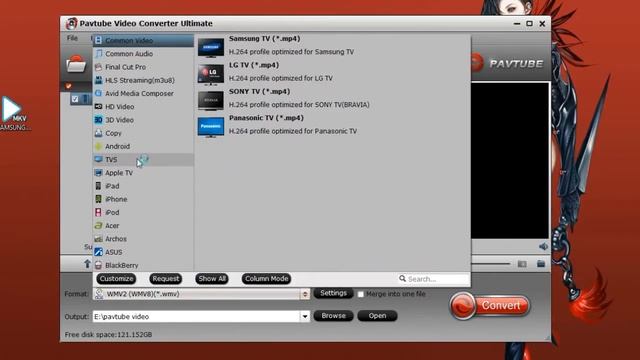
Task: Click the snapshot folder icon below the preview
Action: [541, 264]
